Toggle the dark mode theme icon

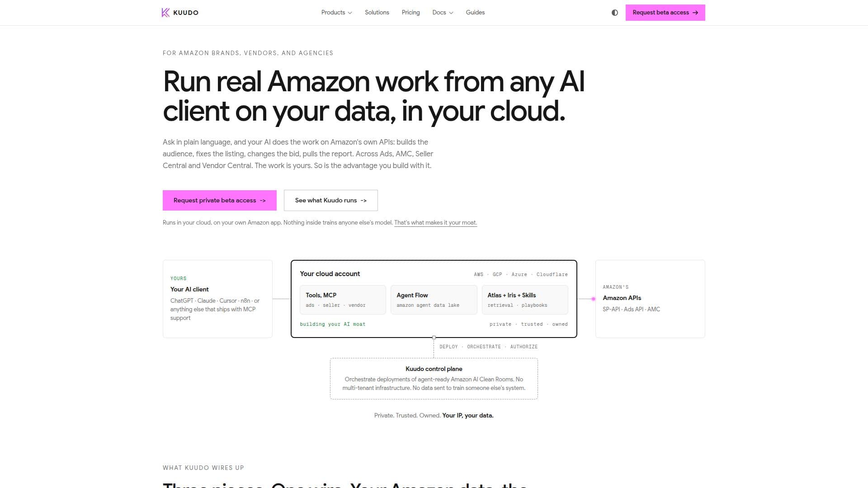[x=615, y=13]
